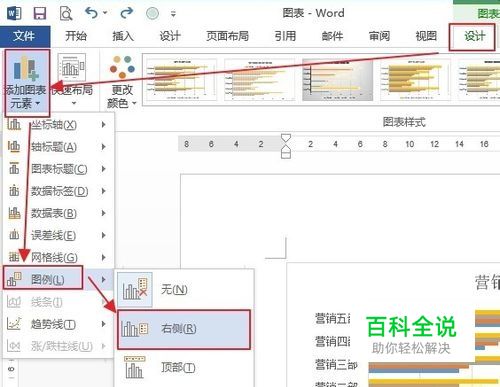Click the right-legend chart icon

pos(135,329)
